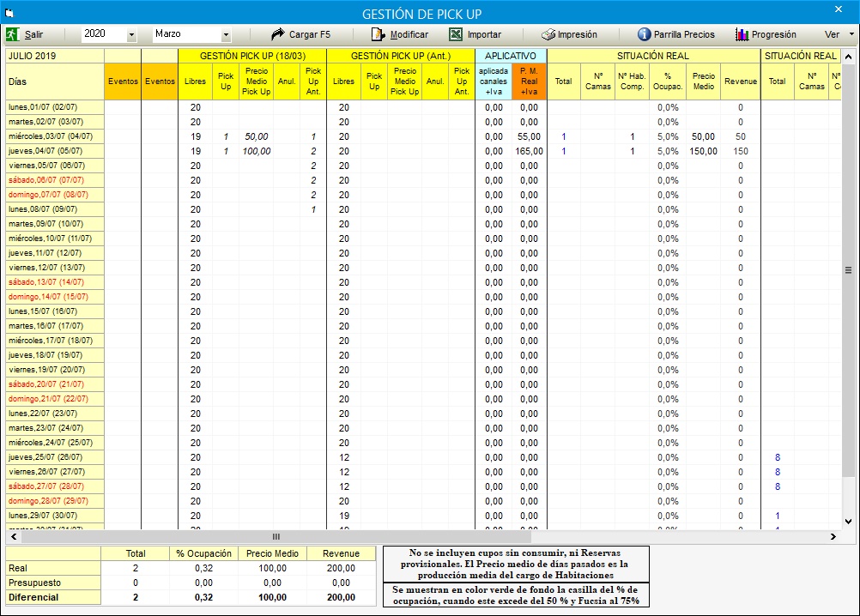Click the horizontal scrollbar left arrow
This screenshot has width=860, height=616.
[x=14, y=536]
